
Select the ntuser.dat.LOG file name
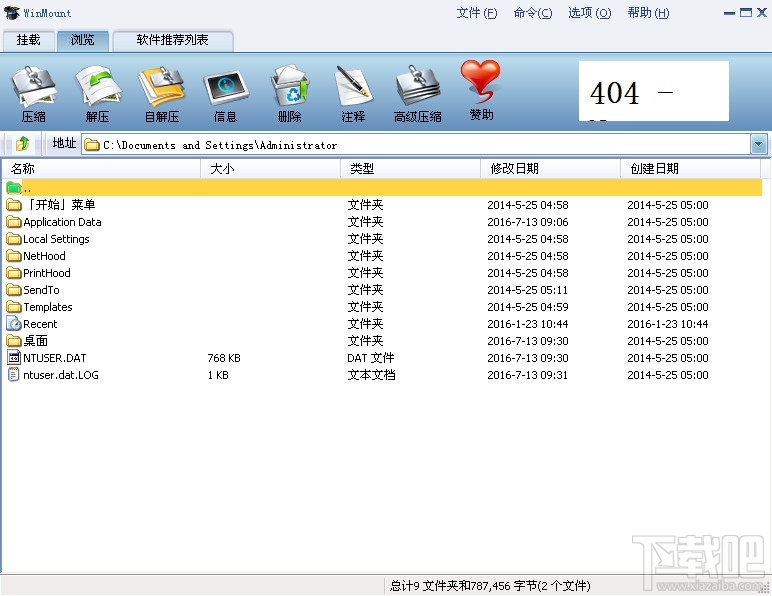[61, 375]
